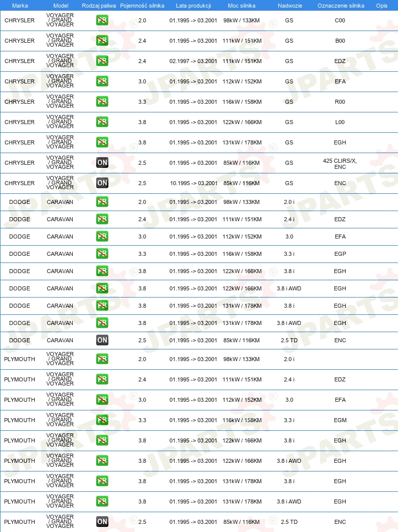Click the petrol icon in Chrysler L00 row

coord(102,122)
